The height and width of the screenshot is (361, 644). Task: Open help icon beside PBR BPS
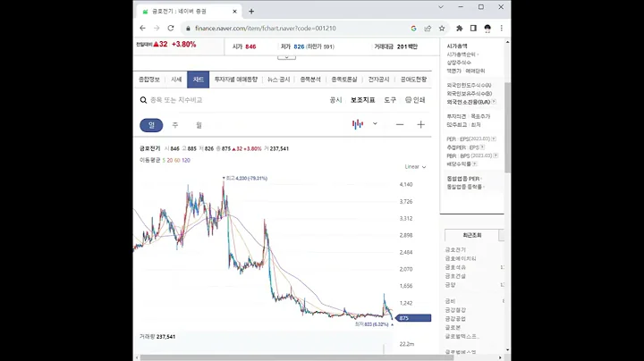coord(496,155)
